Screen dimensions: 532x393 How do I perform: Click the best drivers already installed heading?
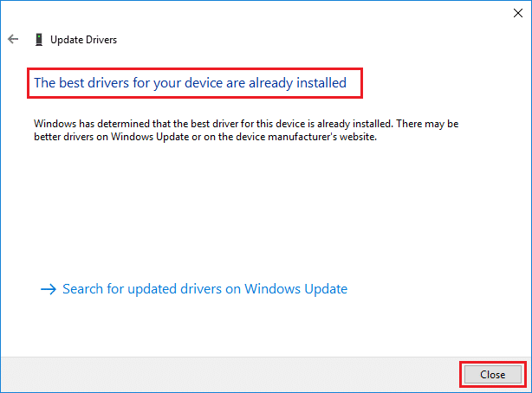click(x=190, y=83)
